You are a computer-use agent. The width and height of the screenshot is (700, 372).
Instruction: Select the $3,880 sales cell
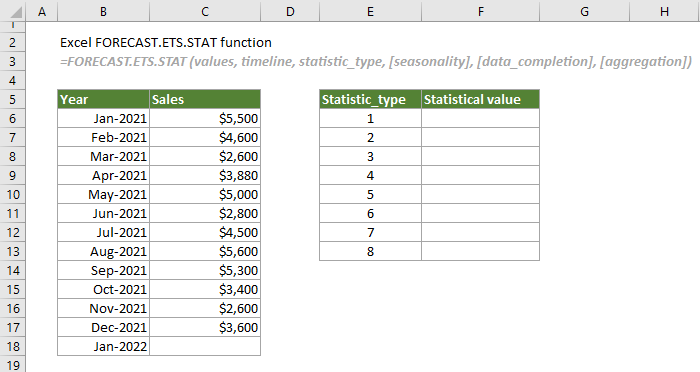click(205, 175)
